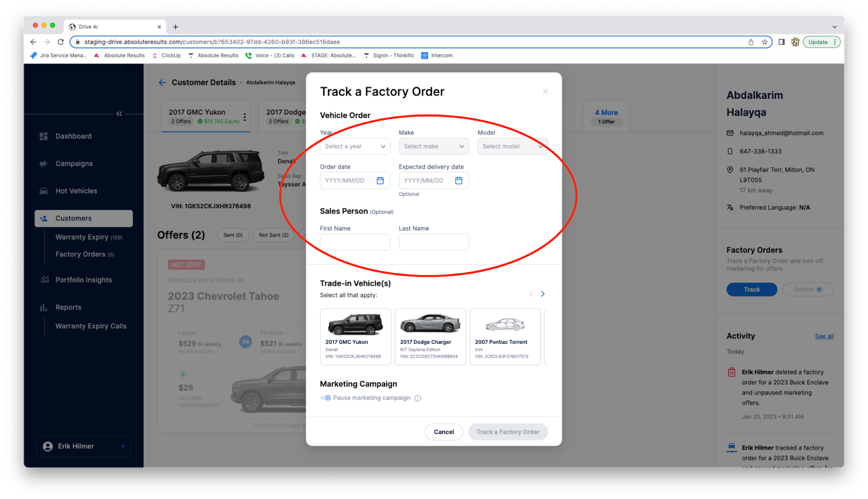Go to Hot Vehicles in the sidebar
This screenshot has width=868, height=499.
point(76,191)
